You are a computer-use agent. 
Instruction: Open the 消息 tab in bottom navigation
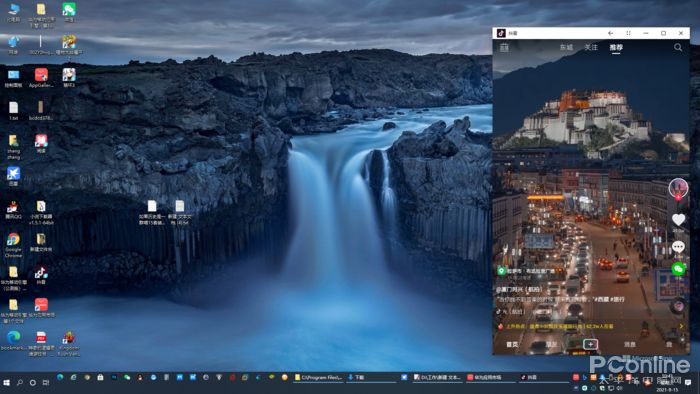(630, 344)
